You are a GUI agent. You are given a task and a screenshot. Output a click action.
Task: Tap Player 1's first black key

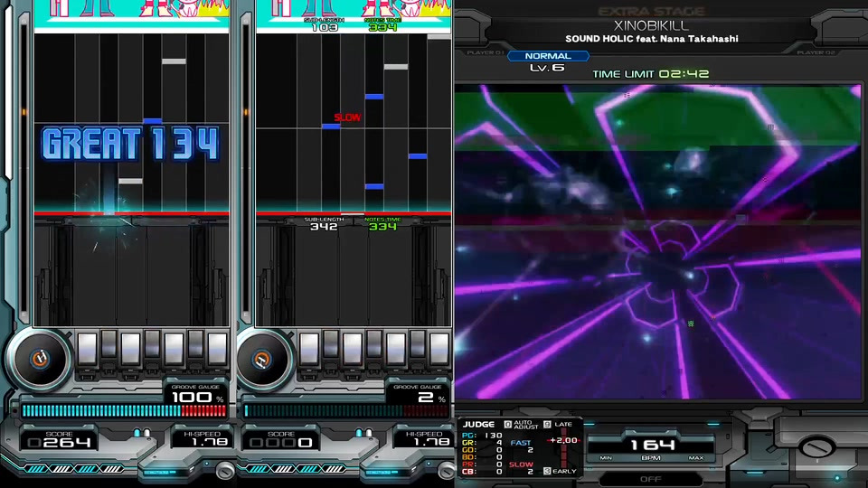pos(109,343)
